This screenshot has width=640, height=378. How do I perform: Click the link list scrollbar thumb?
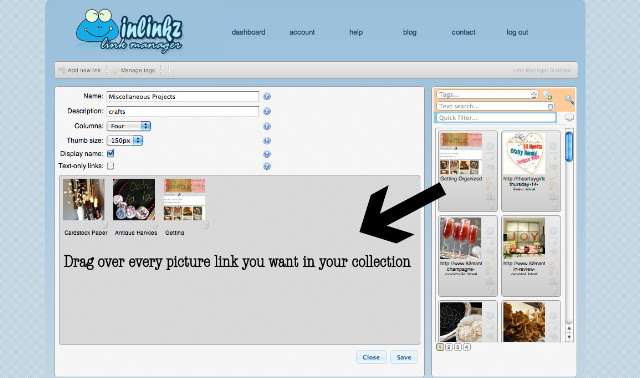pyautogui.click(x=569, y=147)
